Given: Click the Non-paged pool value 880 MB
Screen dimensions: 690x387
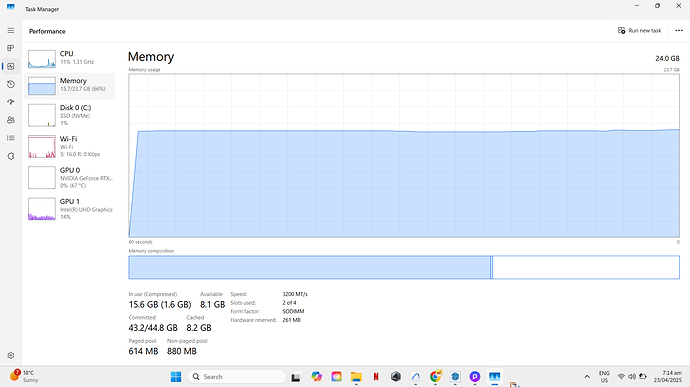Looking at the screenshot, I should tap(182, 351).
